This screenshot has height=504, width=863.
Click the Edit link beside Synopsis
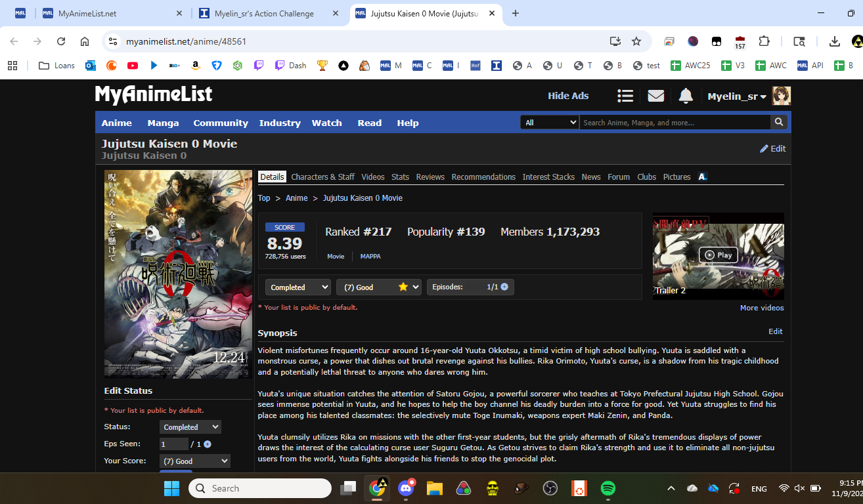coord(776,331)
